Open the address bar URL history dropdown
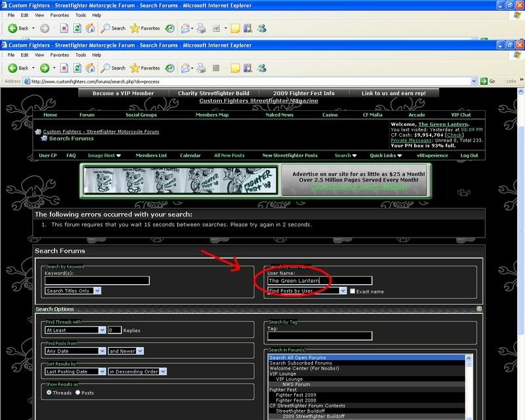Screen dimensions: 525x420 coord(474,81)
